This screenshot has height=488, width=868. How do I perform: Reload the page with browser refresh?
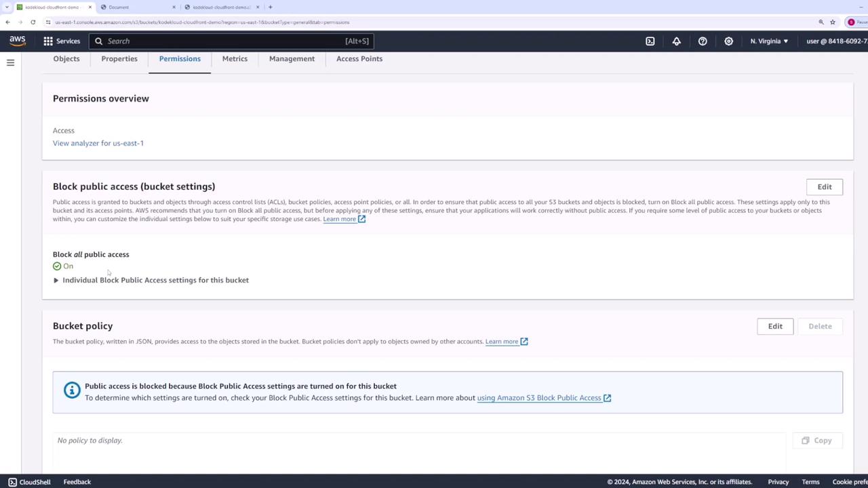(x=33, y=22)
